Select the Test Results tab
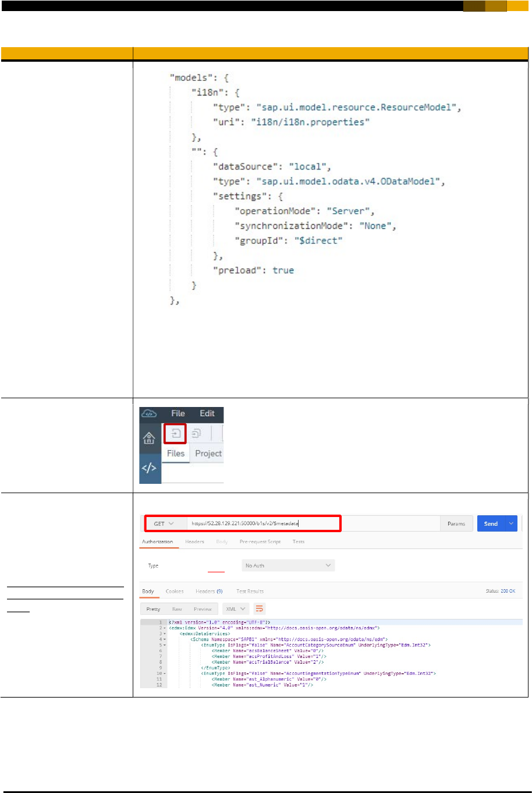 coord(250,591)
